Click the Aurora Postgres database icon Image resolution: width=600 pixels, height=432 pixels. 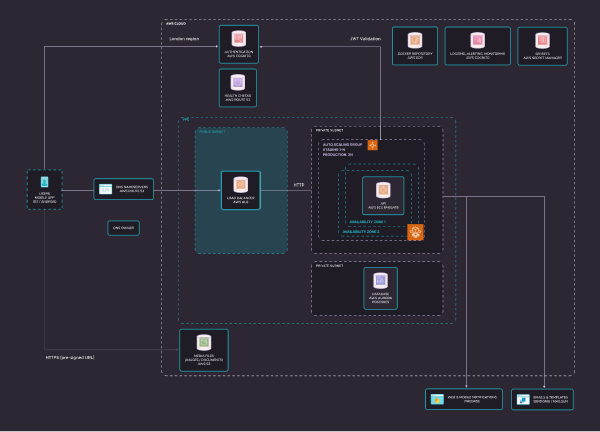379,281
